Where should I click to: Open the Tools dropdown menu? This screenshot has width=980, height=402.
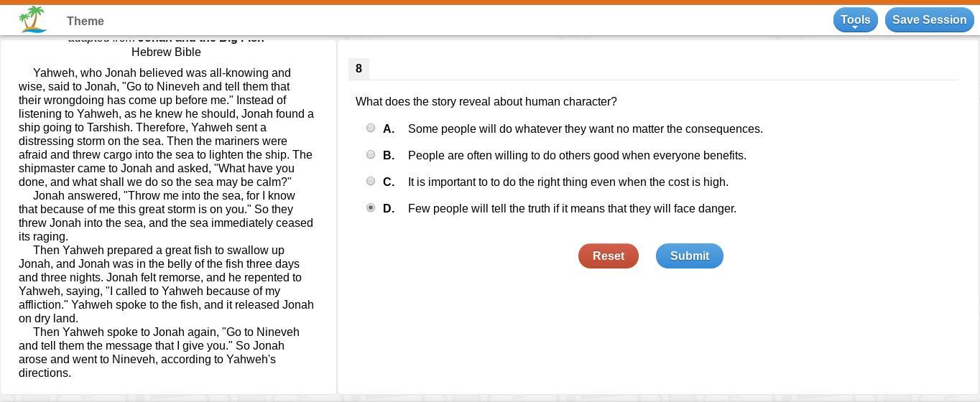pos(855,20)
